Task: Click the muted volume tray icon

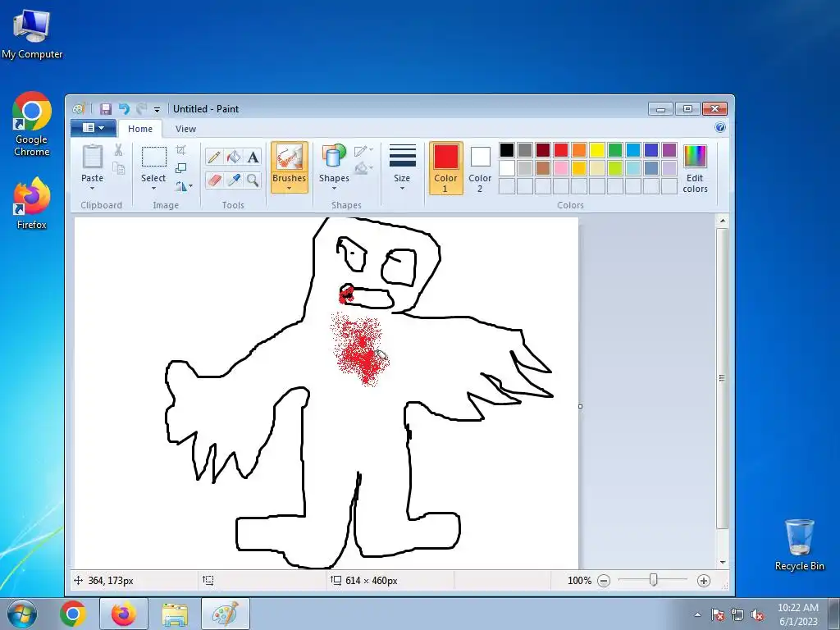Action: pos(757,614)
